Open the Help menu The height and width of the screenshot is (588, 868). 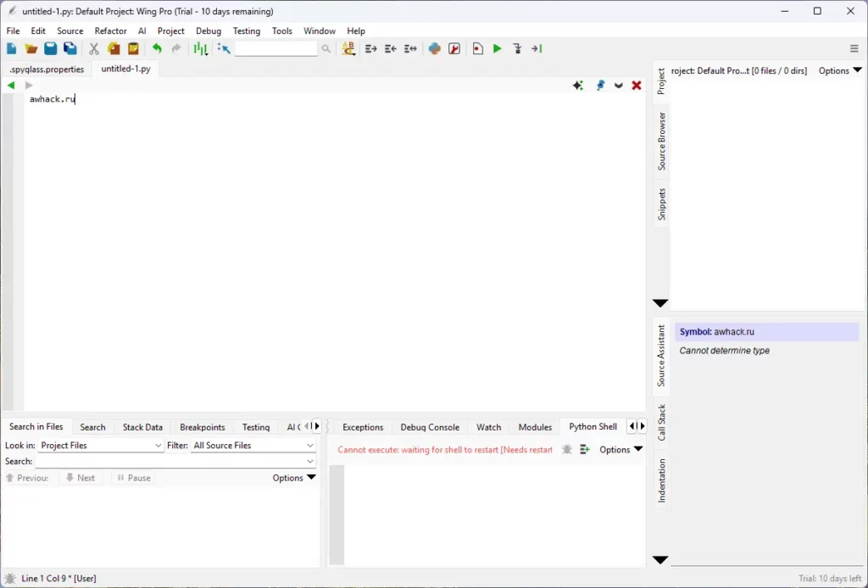point(356,31)
